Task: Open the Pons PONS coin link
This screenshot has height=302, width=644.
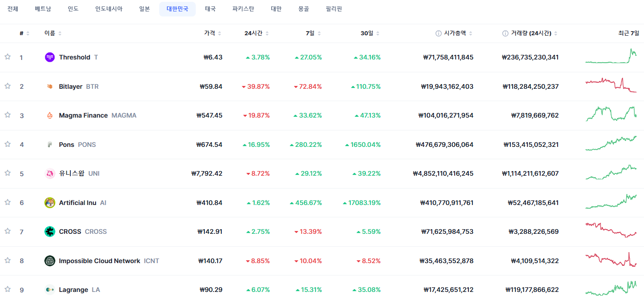Action: coord(77,145)
